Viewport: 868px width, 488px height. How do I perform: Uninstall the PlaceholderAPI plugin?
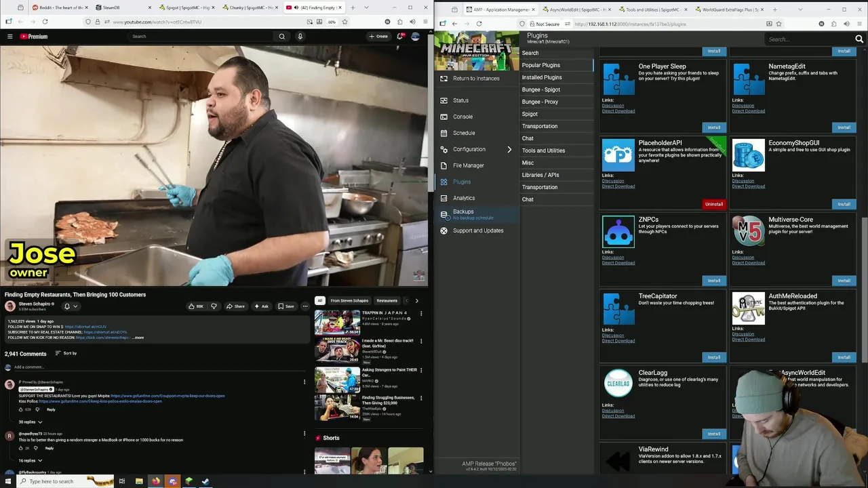pos(714,204)
